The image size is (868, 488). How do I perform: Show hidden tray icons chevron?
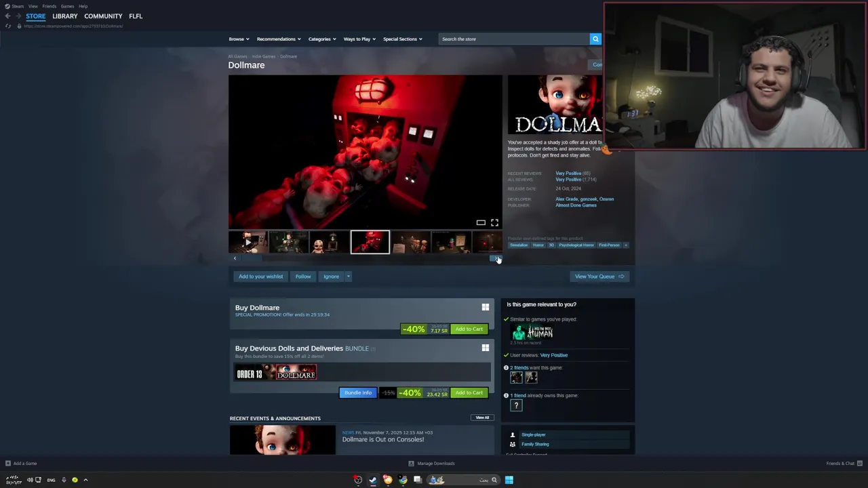pyautogui.click(x=85, y=480)
